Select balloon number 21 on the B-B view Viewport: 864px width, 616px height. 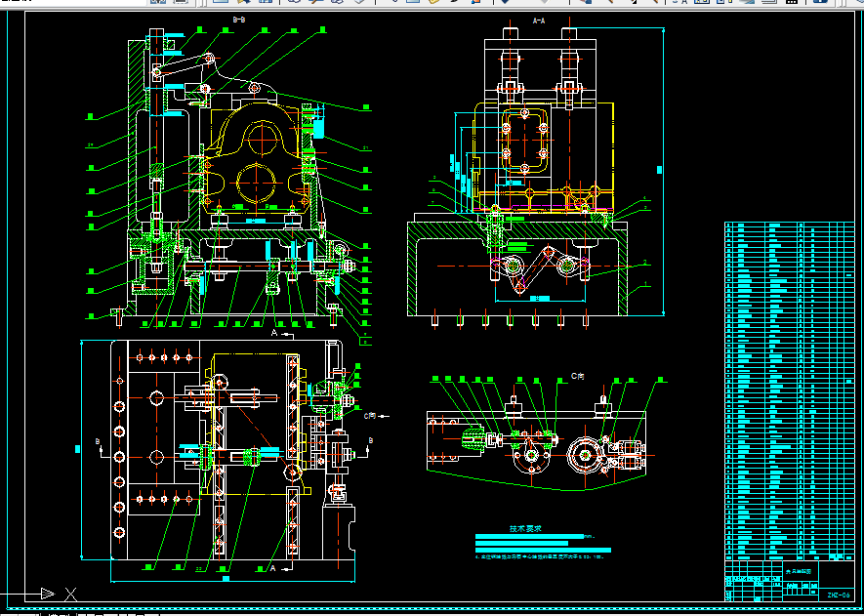[x=365, y=148]
